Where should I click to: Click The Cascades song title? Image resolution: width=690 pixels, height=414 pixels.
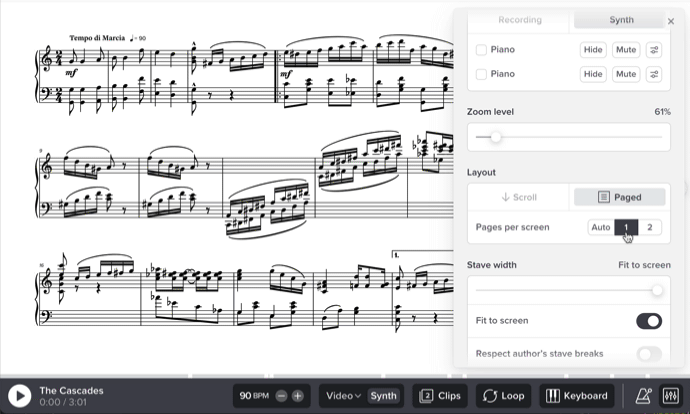point(71,391)
